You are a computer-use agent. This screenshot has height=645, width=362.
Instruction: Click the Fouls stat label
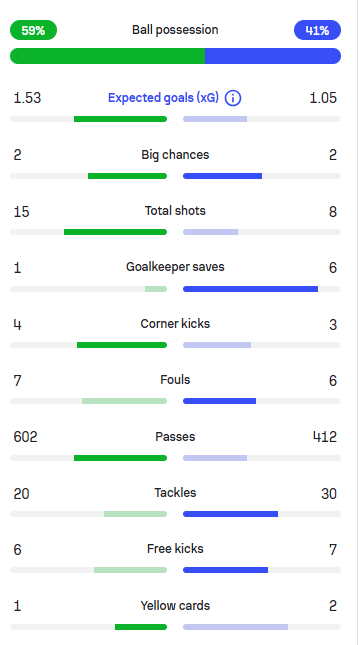[175, 380]
